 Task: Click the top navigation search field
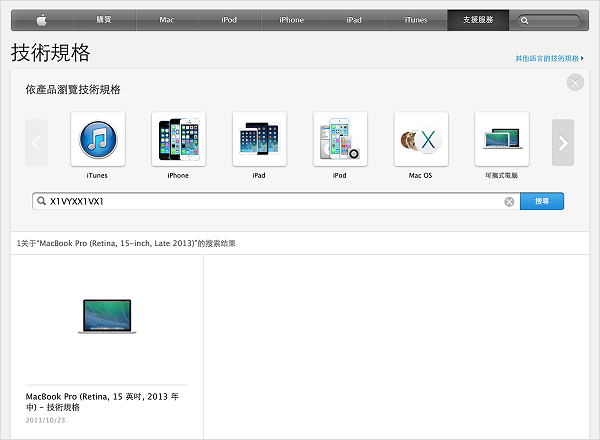tap(549, 20)
